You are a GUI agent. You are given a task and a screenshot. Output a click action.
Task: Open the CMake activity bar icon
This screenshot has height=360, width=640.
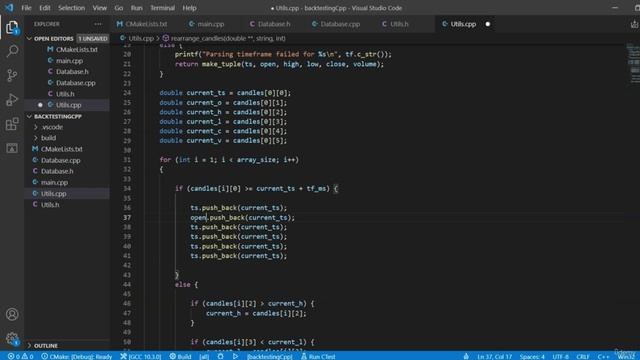click(x=12, y=148)
